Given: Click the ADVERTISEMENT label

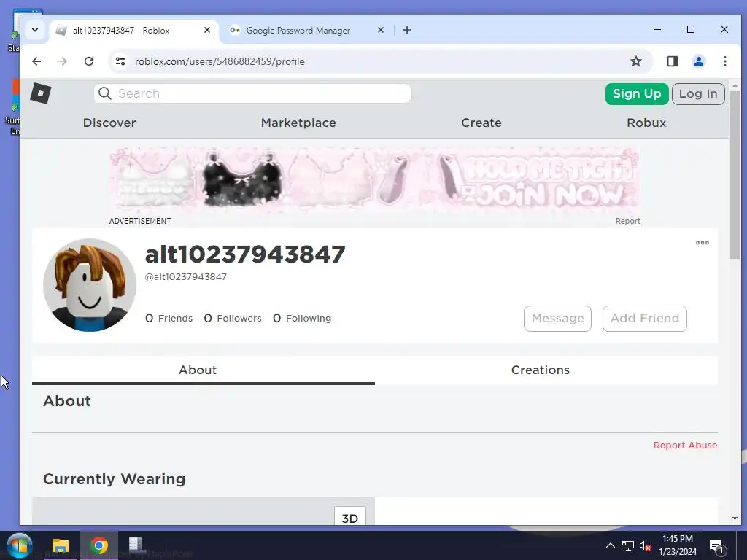Looking at the screenshot, I should 140,221.
